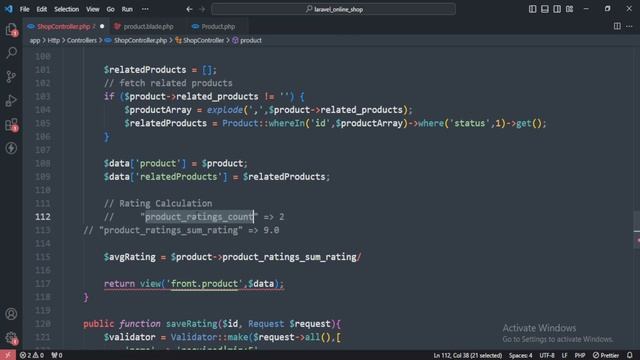Click line number 112 in the gutter
This screenshot has width=640, height=360.
pos(43,217)
